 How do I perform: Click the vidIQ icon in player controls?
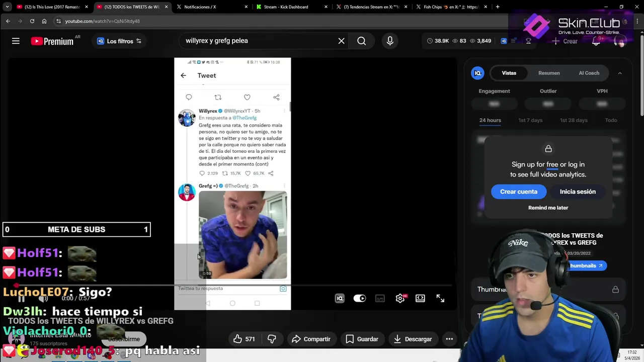click(340, 298)
